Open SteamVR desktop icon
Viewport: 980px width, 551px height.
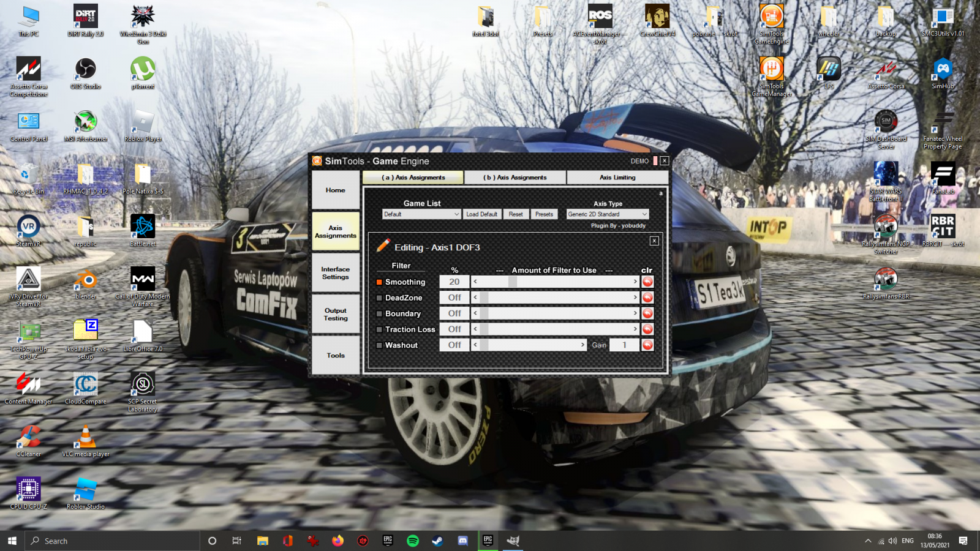(x=28, y=231)
